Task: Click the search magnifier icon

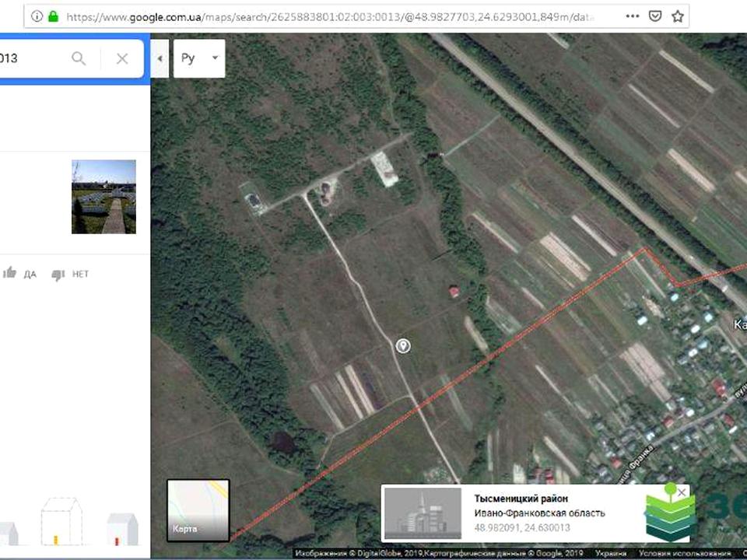Action: click(79, 58)
